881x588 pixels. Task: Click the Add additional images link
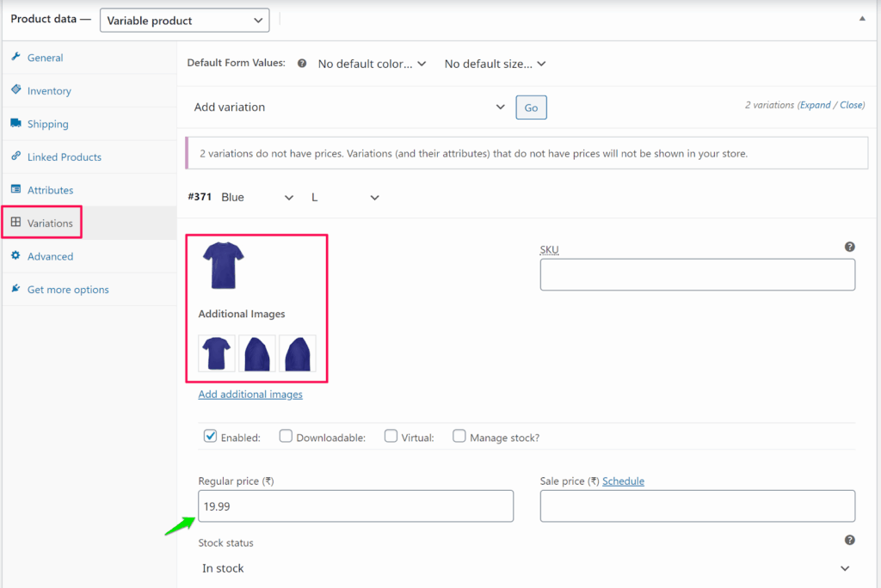coord(250,394)
